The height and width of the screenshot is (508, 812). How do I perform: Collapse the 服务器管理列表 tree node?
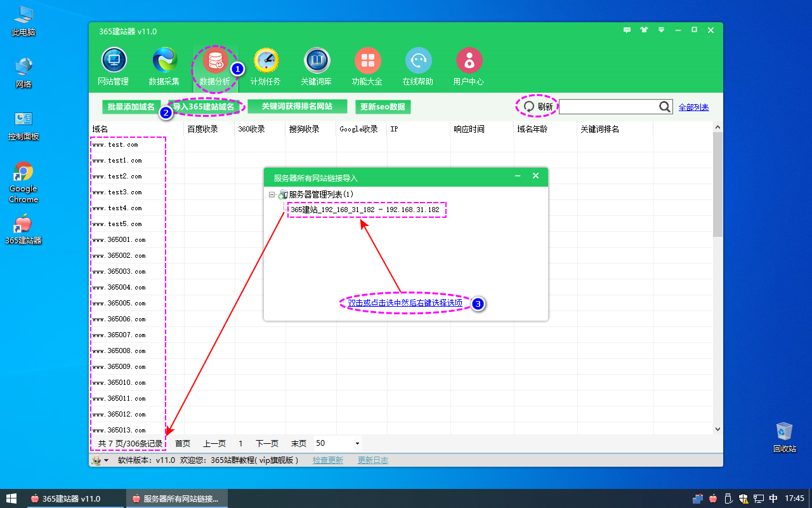pos(272,194)
